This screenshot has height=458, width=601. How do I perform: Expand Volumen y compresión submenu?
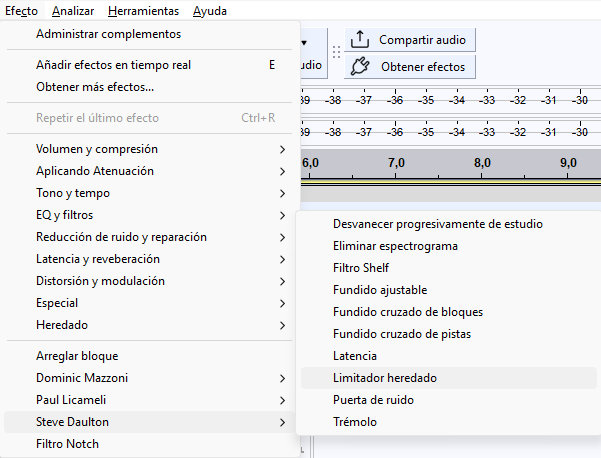tap(97, 149)
